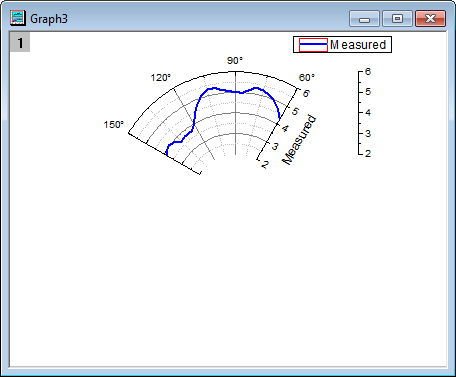The height and width of the screenshot is (377, 456).
Task: Click the Measured legend line symbol
Action: click(313, 45)
